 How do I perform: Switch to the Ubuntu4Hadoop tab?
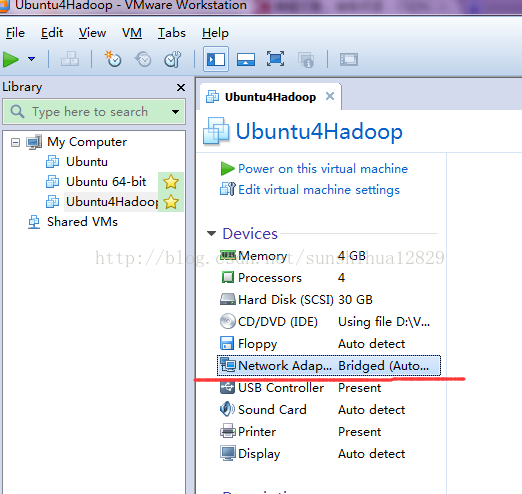(x=270, y=97)
